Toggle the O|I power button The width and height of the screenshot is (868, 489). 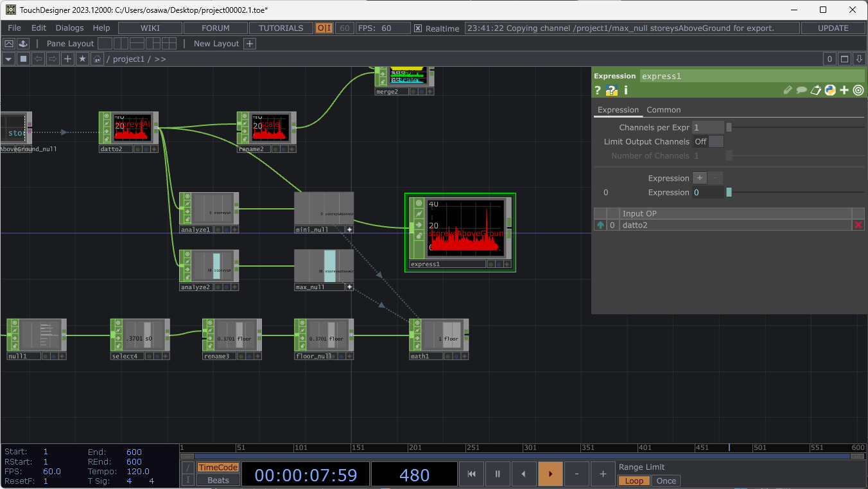[324, 28]
